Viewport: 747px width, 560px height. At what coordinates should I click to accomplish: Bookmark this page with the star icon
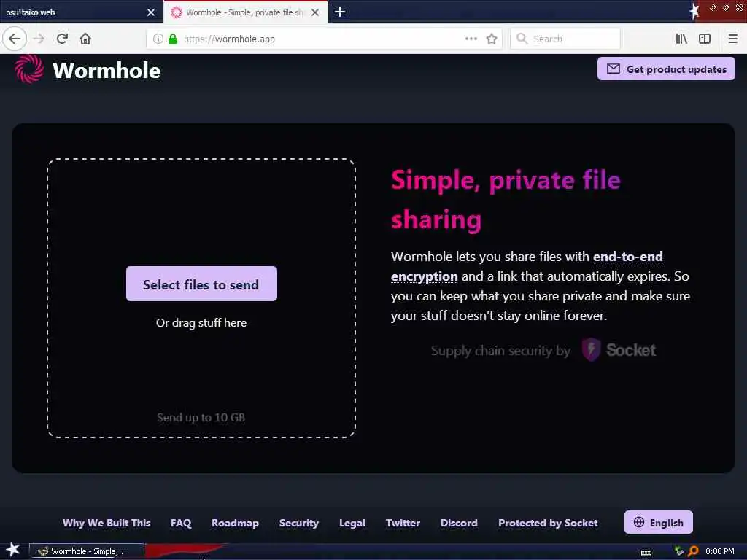tap(492, 39)
